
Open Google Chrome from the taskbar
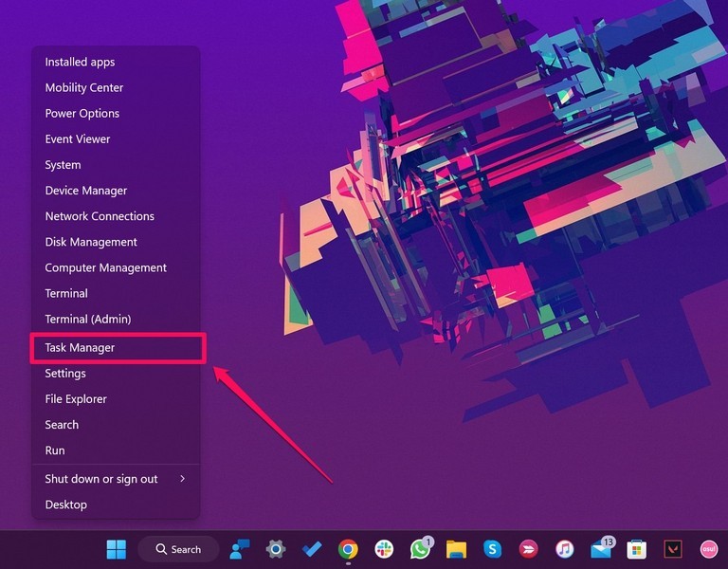(348, 549)
